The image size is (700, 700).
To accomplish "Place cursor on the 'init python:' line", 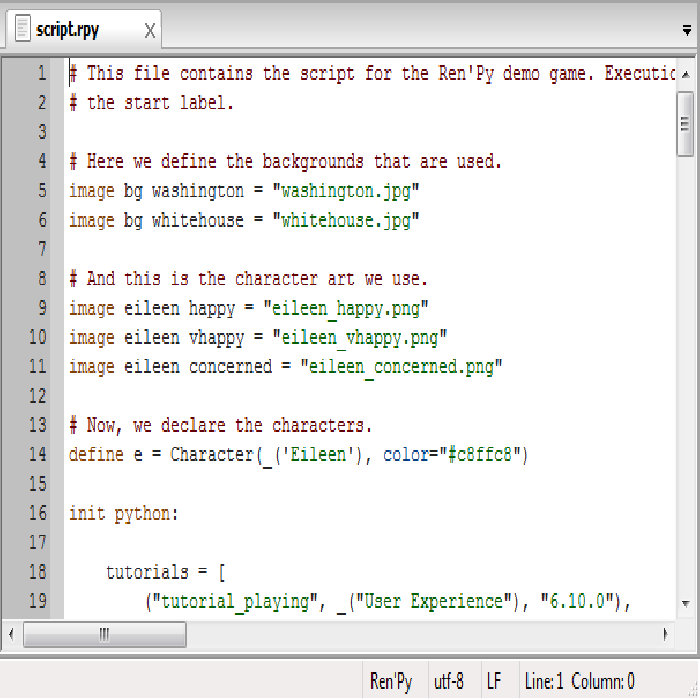I will pyautogui.click(x=124, y=514).
